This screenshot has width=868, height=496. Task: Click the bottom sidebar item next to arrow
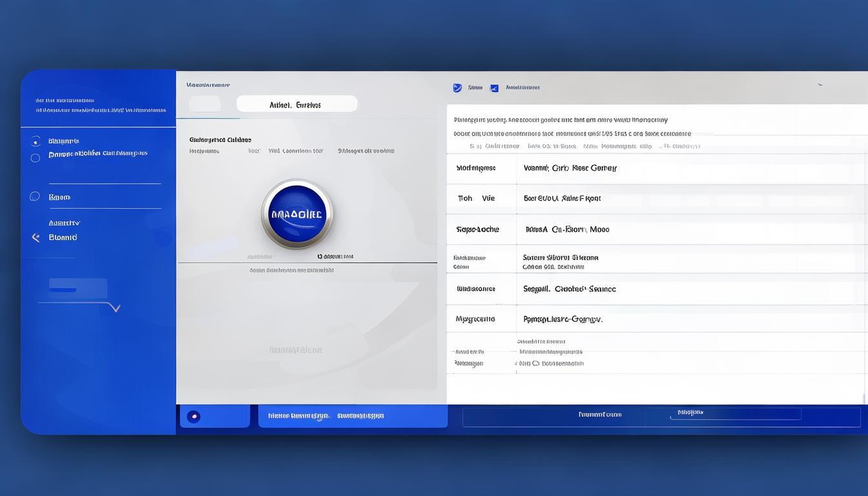tap(63, 238)
